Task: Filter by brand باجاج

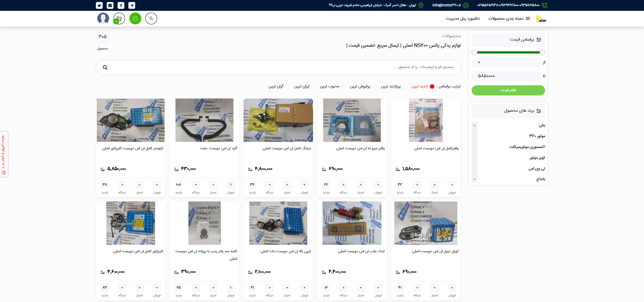Action: [x=541, y=179]
